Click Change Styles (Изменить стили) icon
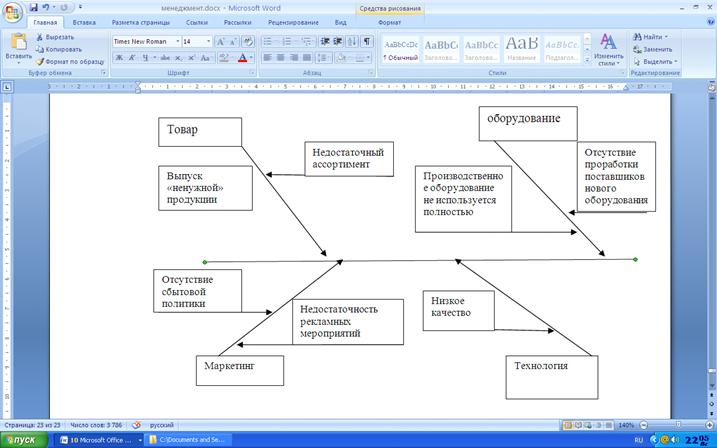Image resolution: width=717 pixels, height=448 pixels. click(x=608, y=47)
